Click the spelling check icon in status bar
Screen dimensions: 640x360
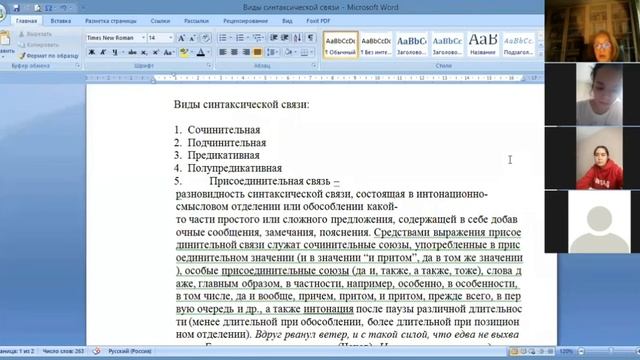(97, 351)
